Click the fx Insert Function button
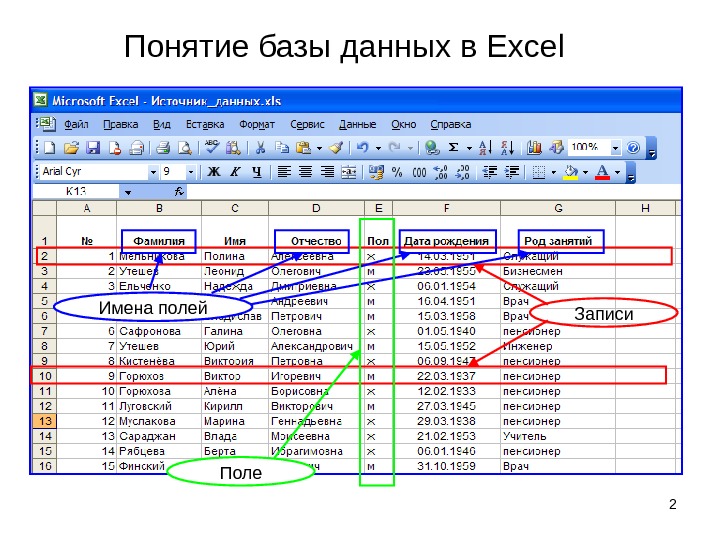This screenshot has height=540, width=720. point(179,191)
